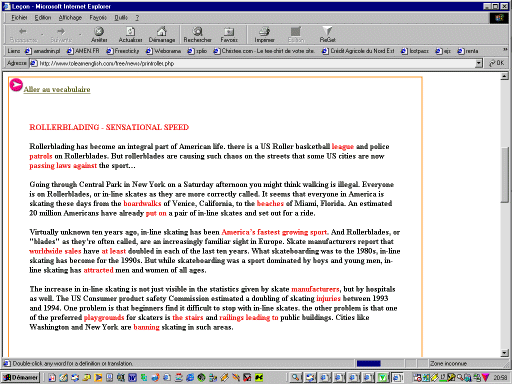Screen dimensions: 512x384
Task: Launch the Word icon in quick launch
Action: pyautogui.click(x=132, y=377)
